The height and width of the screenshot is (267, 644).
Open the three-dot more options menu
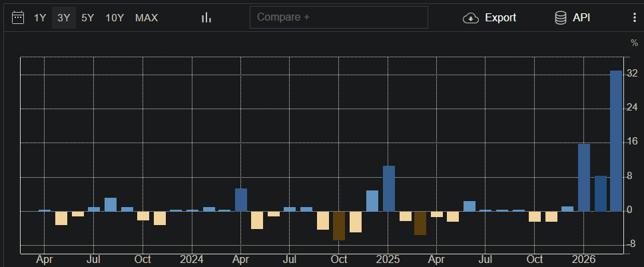(635, 18)
